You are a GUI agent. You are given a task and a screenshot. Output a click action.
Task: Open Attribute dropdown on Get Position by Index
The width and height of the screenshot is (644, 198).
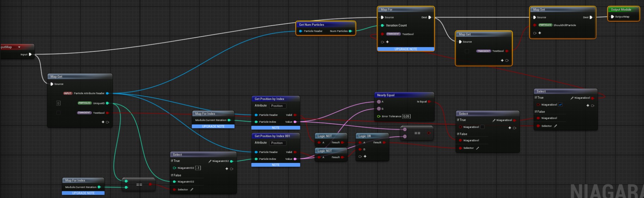pyautogui.click(x=278, y=106)
